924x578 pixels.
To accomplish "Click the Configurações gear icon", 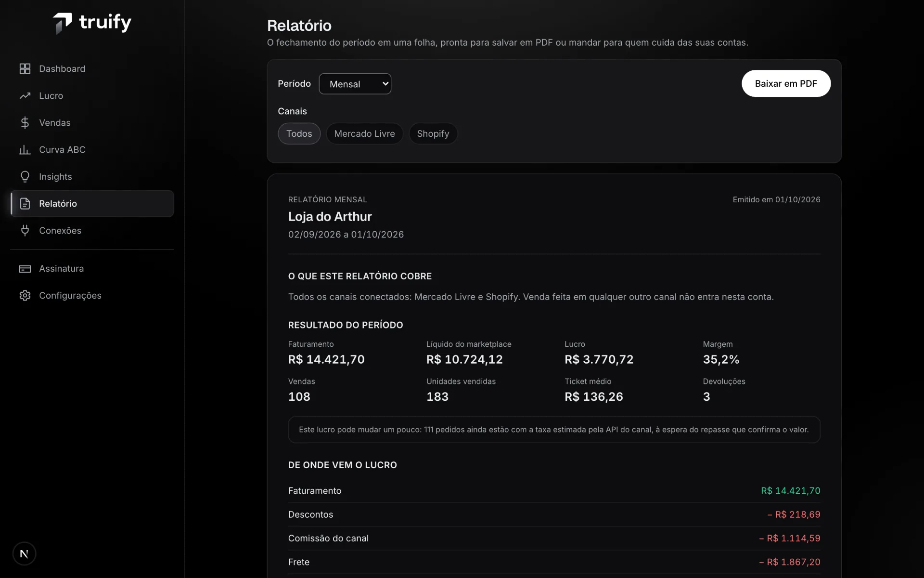I will click(x=25, y=296).
